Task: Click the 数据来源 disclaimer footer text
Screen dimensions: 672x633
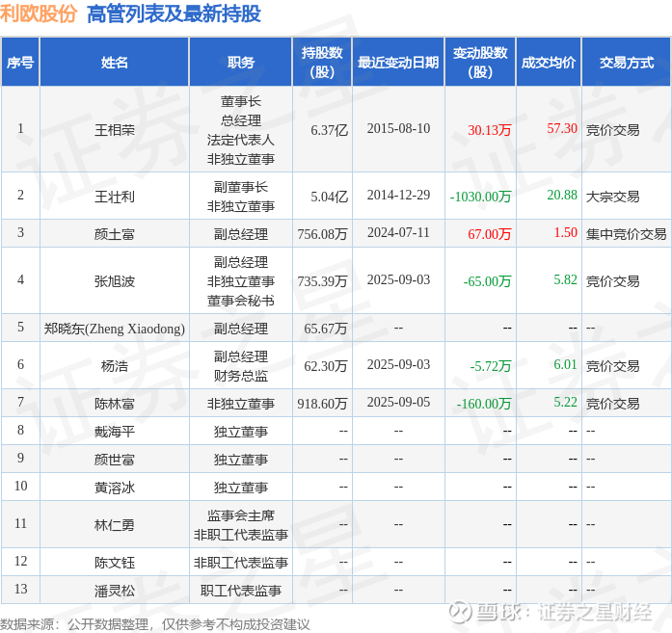Action: (154, 624)
